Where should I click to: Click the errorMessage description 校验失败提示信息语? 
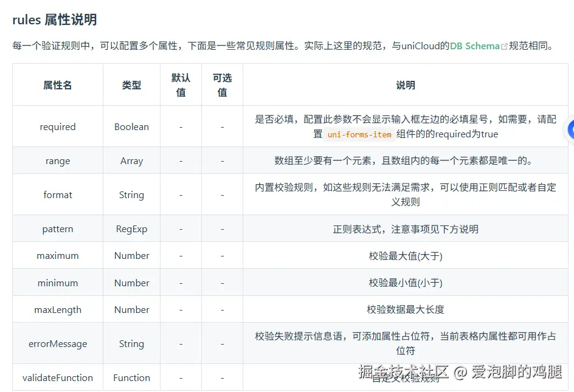[405, 343]
